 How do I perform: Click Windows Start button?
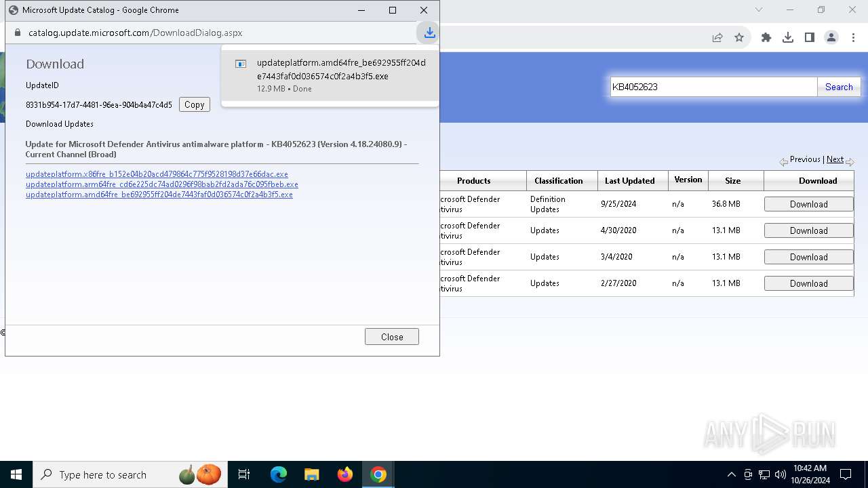16,474
